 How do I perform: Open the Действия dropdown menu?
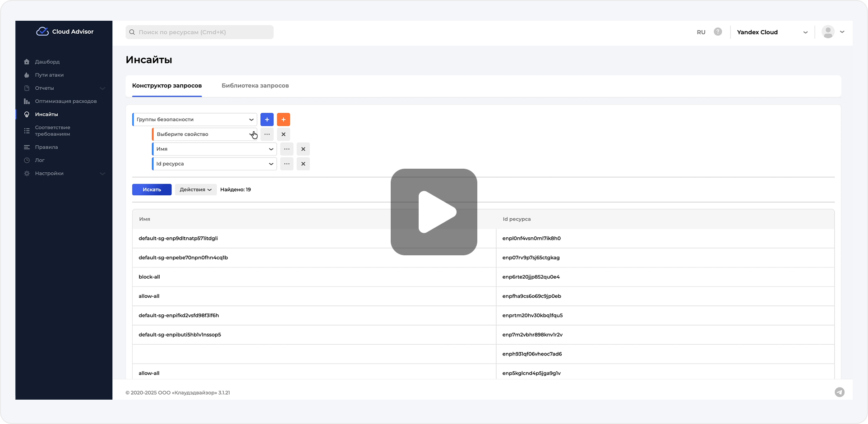point(195,190)
